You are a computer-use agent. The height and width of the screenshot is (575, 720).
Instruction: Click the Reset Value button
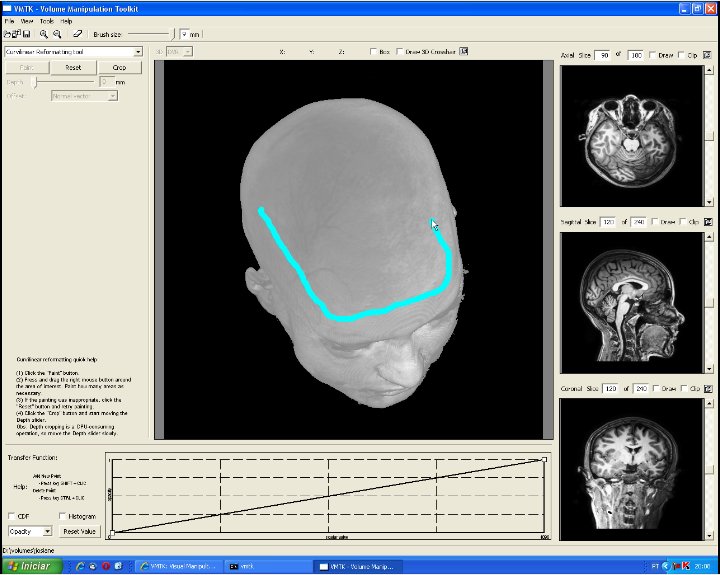(79, 531)
